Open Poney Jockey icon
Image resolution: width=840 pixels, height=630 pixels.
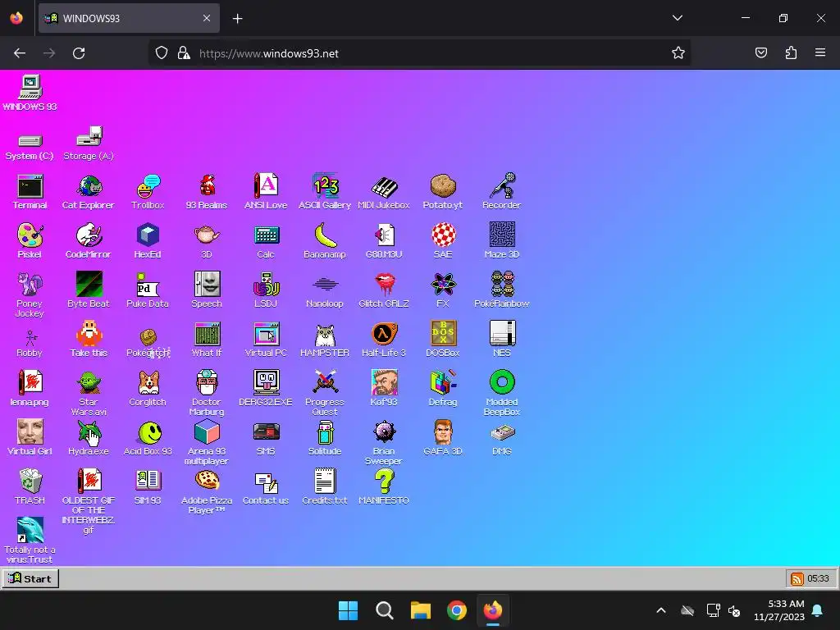30,294
